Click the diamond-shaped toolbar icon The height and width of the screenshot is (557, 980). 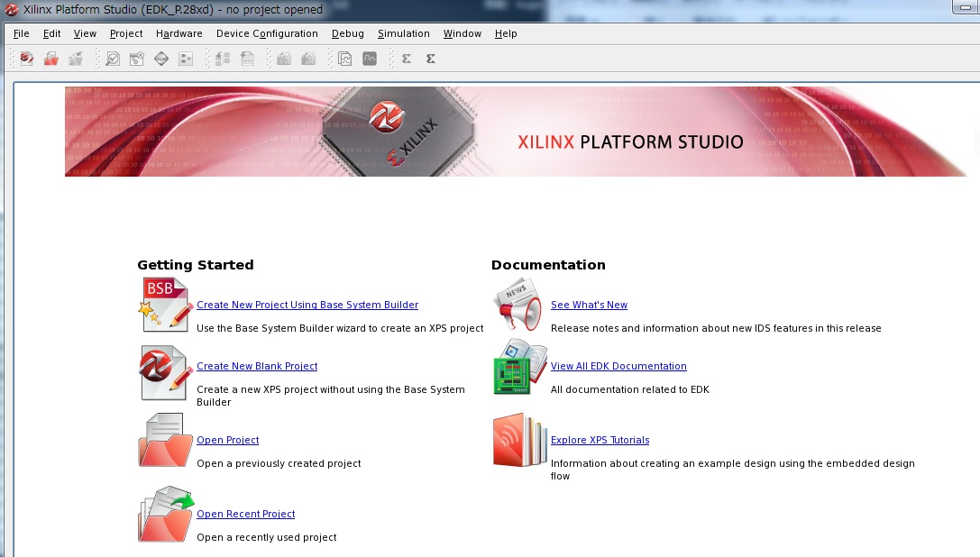pos(161,59)
